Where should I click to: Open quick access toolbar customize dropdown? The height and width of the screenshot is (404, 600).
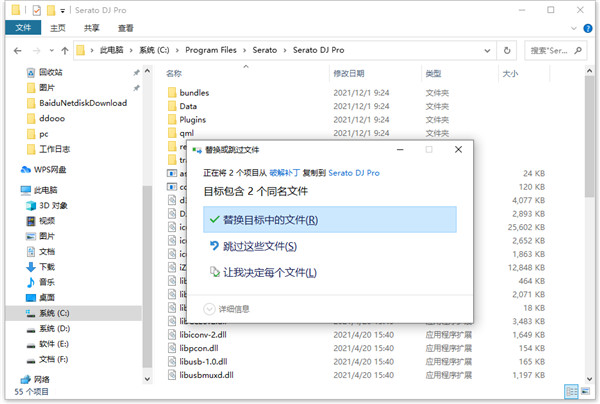pyautogui.click(x=62, y=11)
